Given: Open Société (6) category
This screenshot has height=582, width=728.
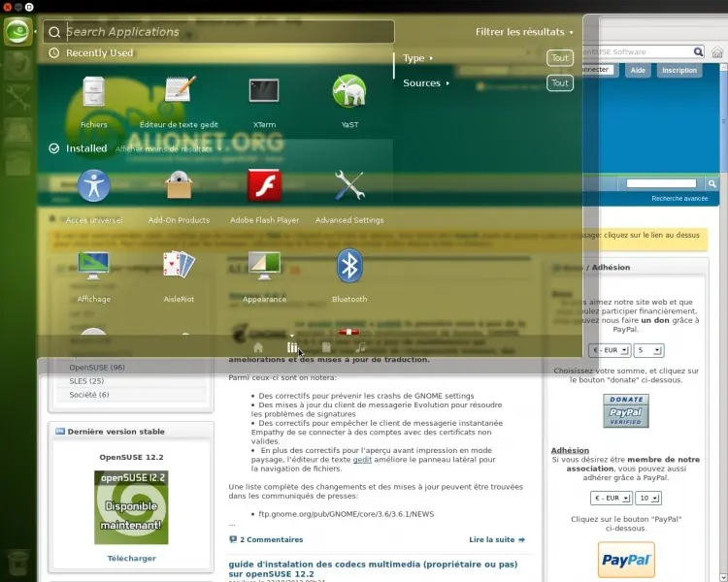Looking at the screenshot, I should click(x=89, y=395).
